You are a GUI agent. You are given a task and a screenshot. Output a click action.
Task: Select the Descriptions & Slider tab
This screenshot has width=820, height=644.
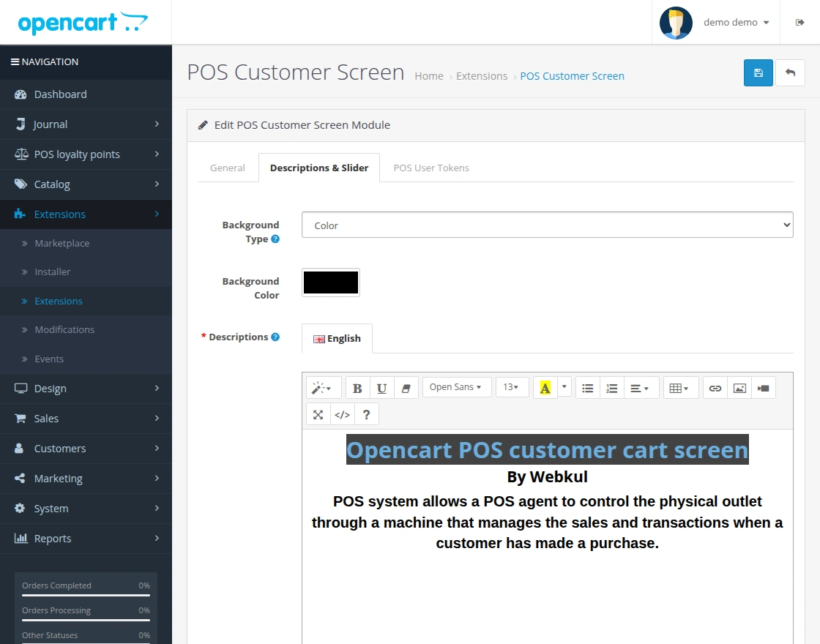(x=319, y=168)
